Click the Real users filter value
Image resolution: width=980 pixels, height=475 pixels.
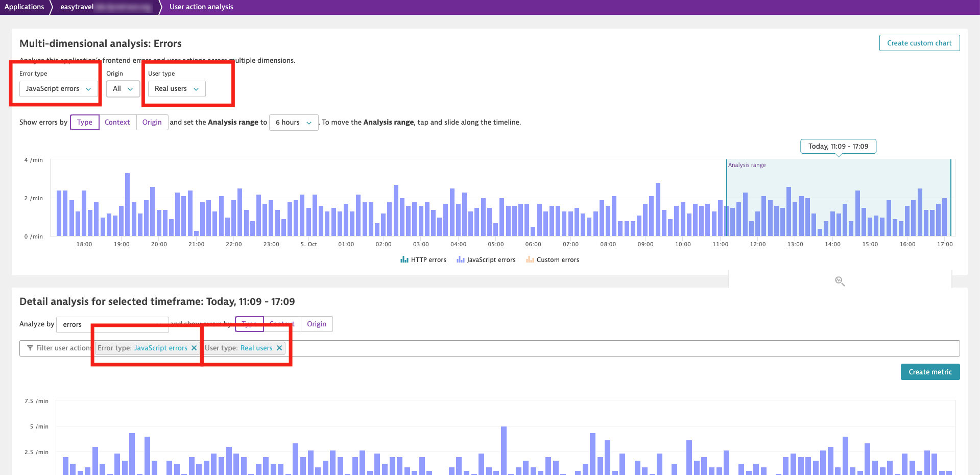point(256,348)
